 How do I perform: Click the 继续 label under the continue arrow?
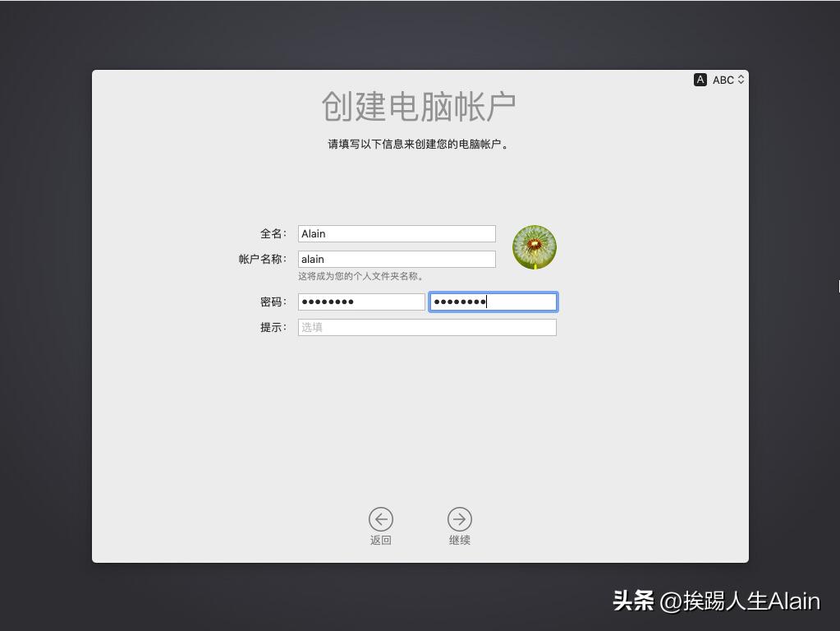(x=459, y=540)
